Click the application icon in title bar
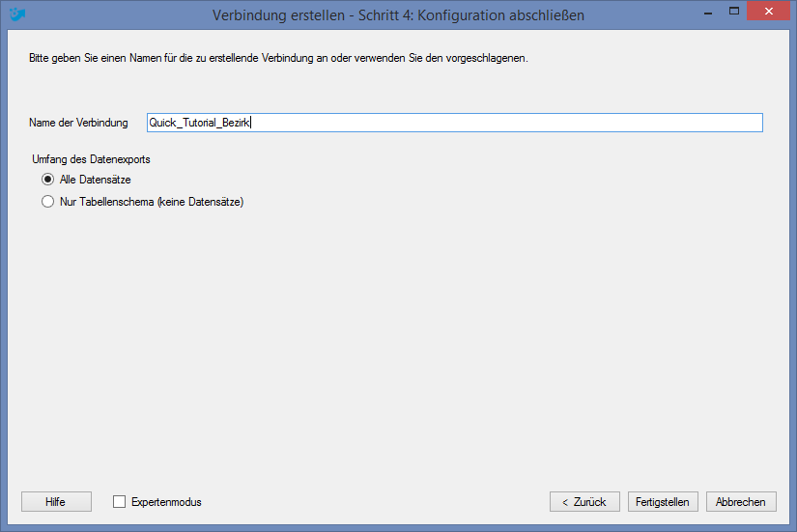The width and height of the screenshot is (797, 532). (x=16, y=14)
